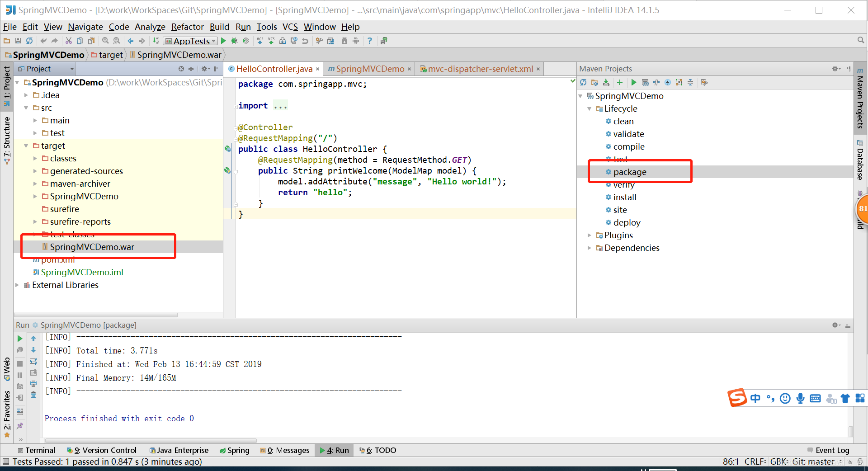This screenshot has height=471, width=868.
Task: Click the Make Project icon
Action: click(156, 41)
